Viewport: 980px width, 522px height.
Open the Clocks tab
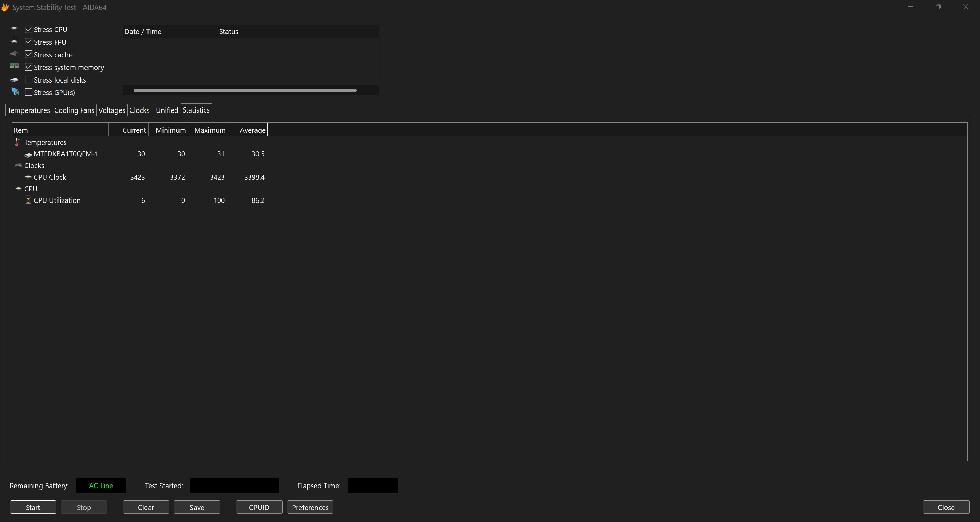coord(140,110)
